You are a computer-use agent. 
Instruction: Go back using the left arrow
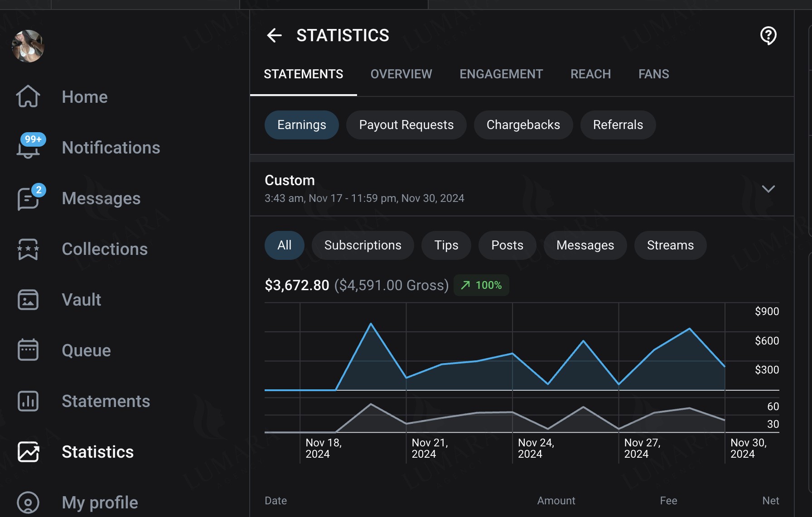click(x=274, y=35)
